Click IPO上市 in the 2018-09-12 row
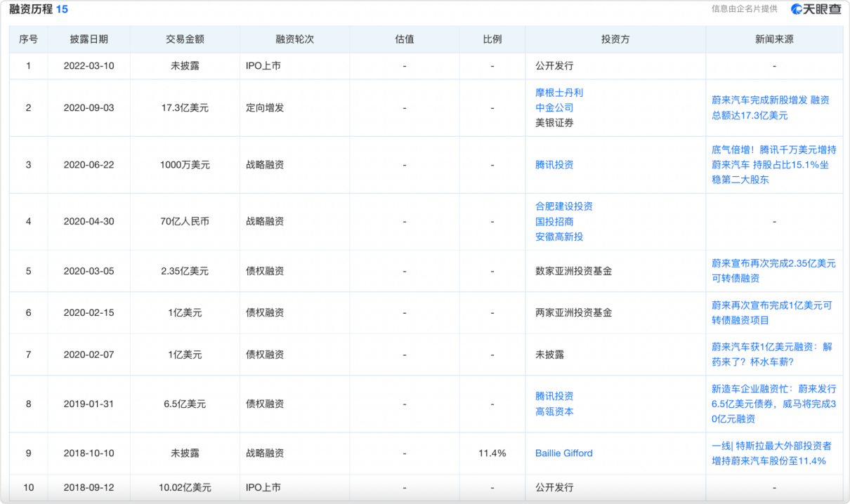 pyautogui.click(x=263, y=487)
